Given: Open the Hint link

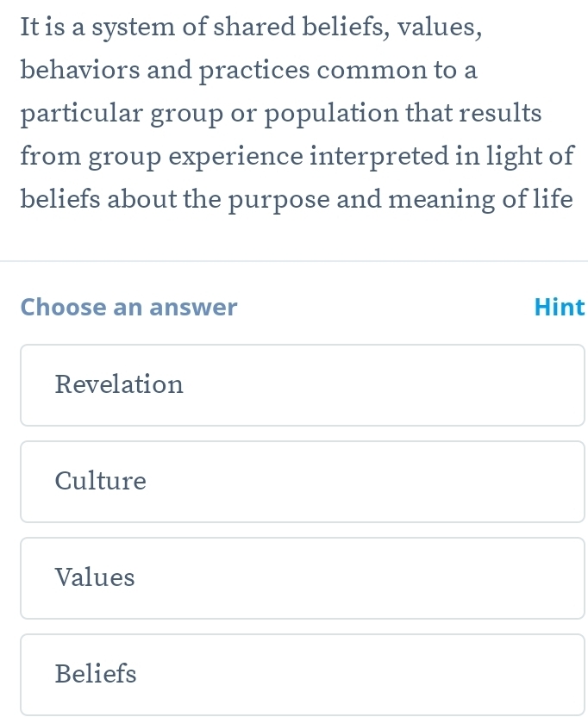Looking at the screenshot, I should [559, 307].
